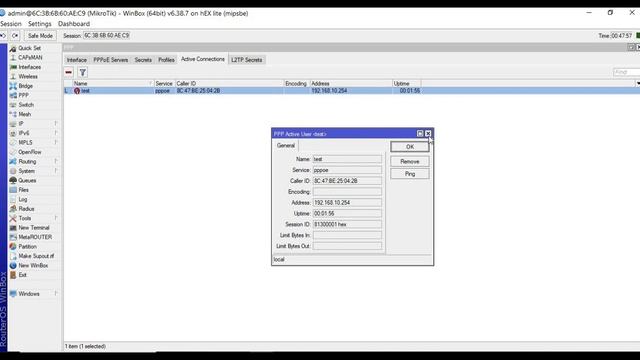Open Session menu

click(x=11, y=24)
